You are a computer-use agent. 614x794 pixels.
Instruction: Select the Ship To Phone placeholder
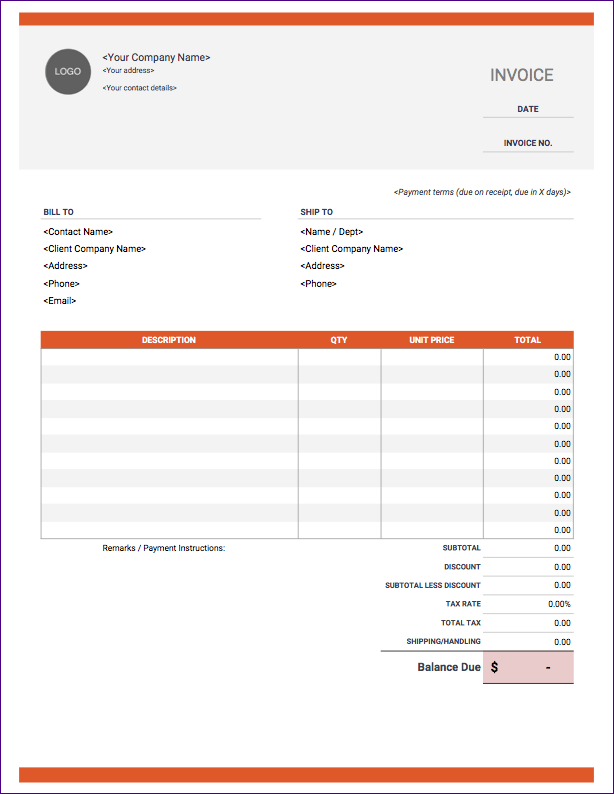coord(318,284)
